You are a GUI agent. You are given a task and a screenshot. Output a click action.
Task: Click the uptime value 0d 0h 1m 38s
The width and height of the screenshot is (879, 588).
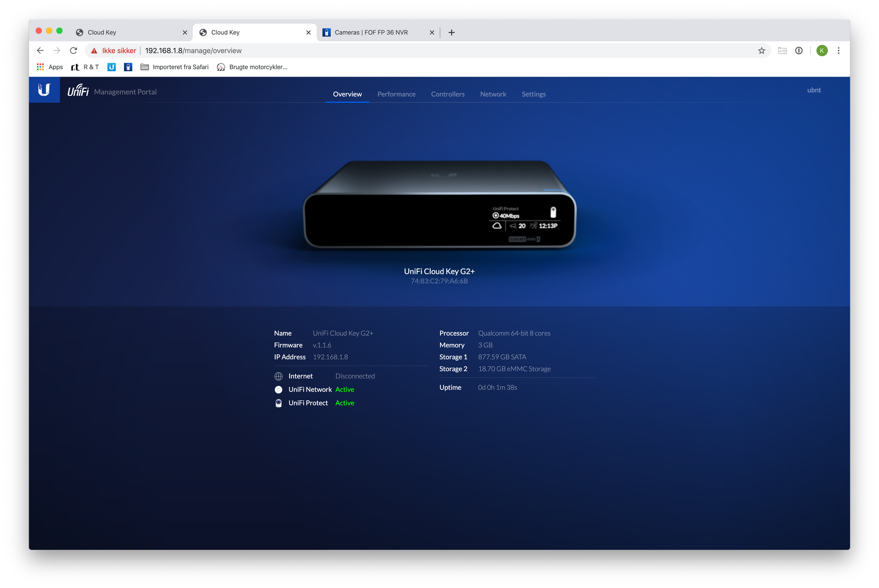497,387
